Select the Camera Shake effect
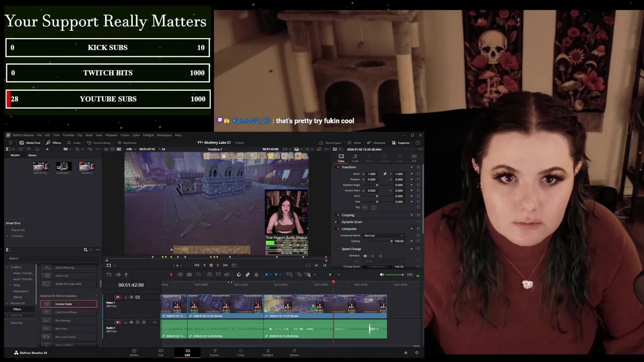644x362 pixels. point(68,304)
